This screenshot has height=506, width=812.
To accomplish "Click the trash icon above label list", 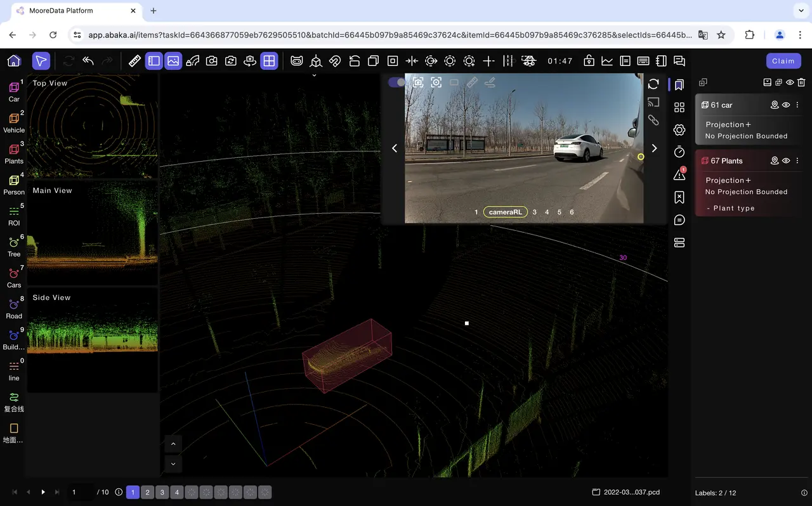I will pos(801,82).
